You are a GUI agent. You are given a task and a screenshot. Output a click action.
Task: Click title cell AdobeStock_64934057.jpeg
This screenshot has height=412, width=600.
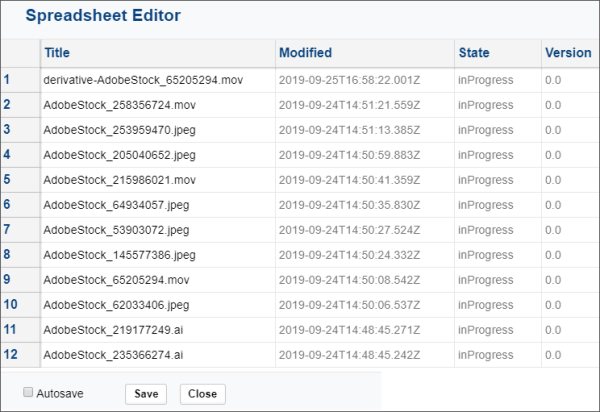pos(158,205)
